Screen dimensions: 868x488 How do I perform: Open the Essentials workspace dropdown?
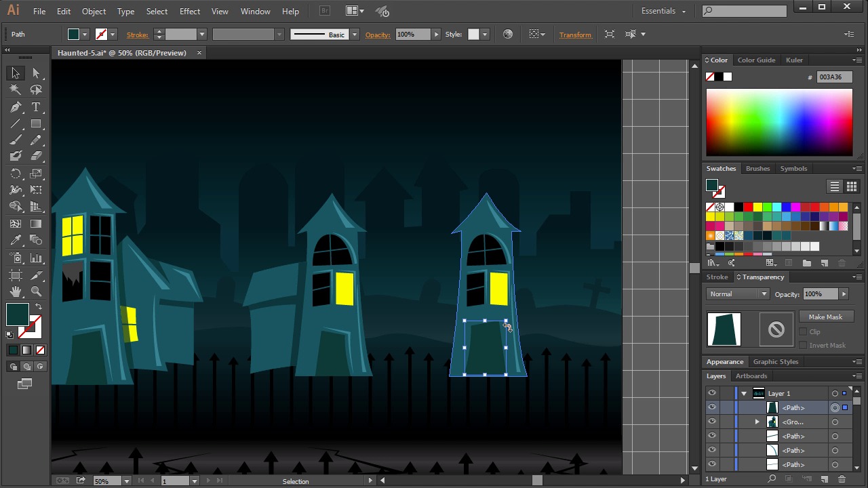coord(663,12)
